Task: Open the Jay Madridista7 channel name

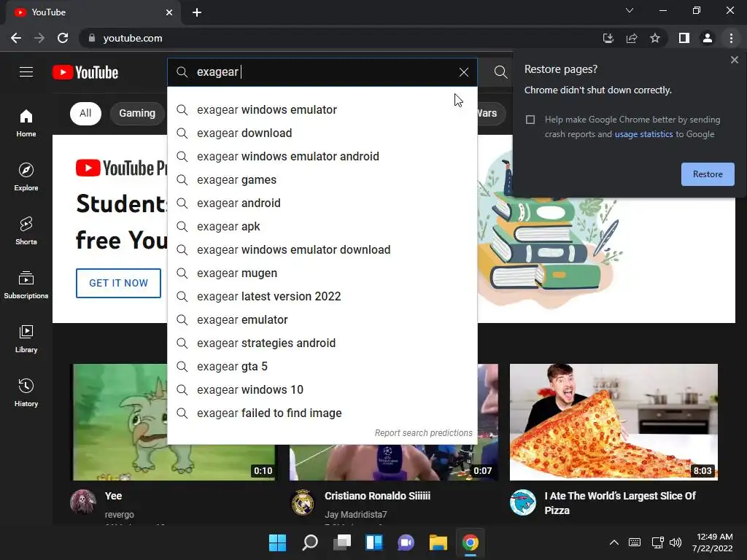Action: (x=355, y=514)
